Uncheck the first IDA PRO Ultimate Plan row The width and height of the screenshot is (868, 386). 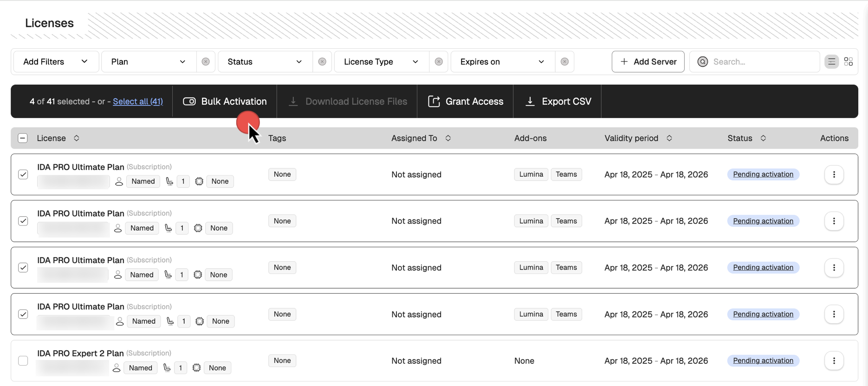coord(23,174)
